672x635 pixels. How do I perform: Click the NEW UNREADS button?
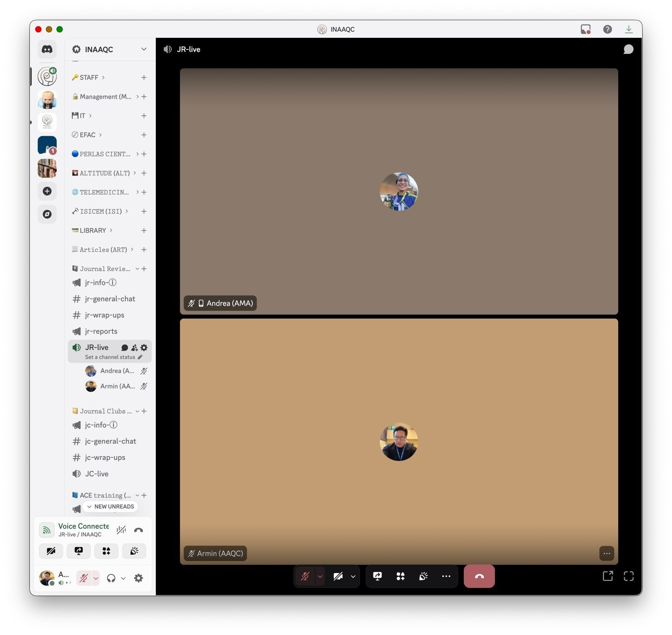click(110, 507)
